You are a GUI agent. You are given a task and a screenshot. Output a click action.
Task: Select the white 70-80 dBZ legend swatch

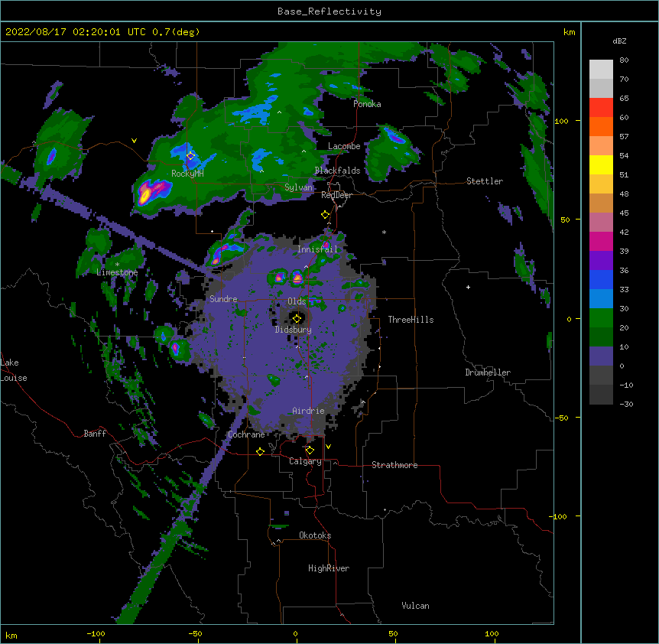(x=601, y=70)
